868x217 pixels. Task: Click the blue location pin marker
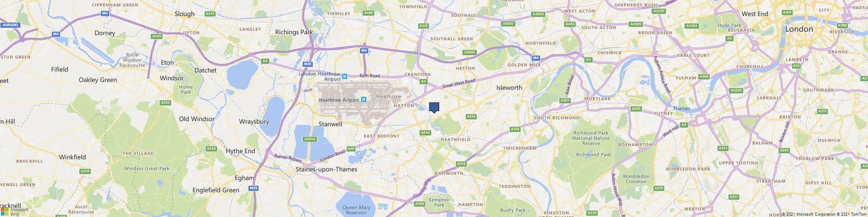(434, 108)
